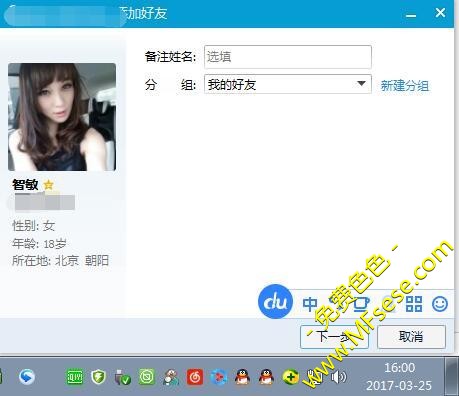Open the emoji smiley face panel
Screen dimensions: 459x396
click(x=440, y=304)
